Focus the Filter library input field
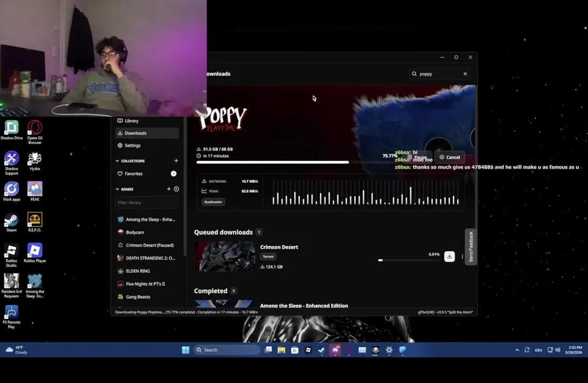Viewport: 588px width, 383px height. click(x=147, y=203)
